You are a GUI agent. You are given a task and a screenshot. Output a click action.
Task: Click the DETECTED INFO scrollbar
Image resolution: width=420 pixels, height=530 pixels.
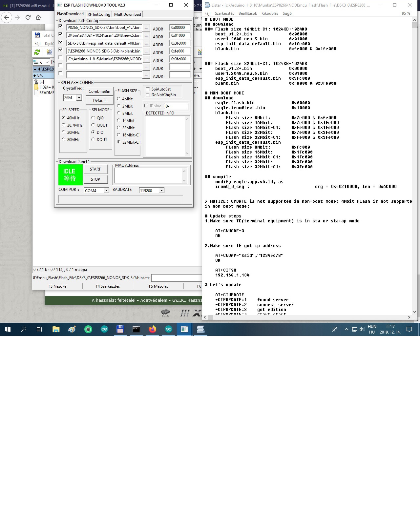(x=187, y=136)
